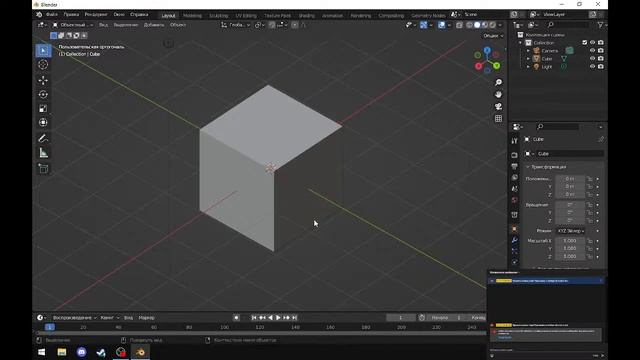Switch to the Sculpting workspace tab
This screenshot has width=640, height=360.
tap(219, 16)
